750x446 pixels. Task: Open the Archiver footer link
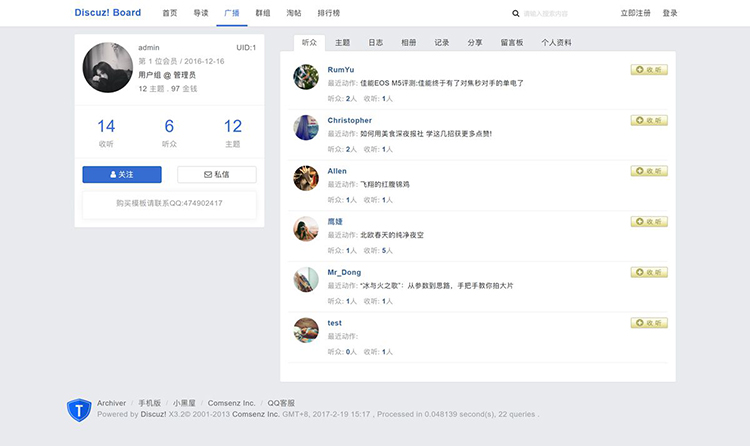pos(111,403)
